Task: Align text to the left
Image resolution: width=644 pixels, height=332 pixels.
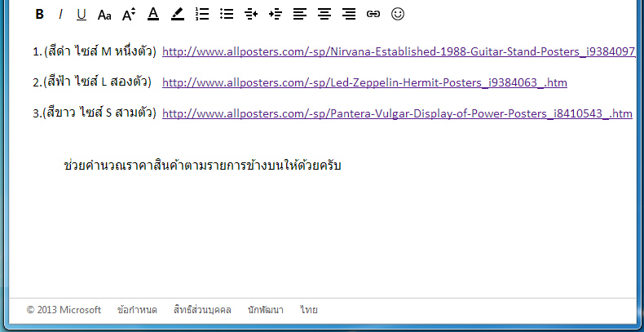Action: 300,14
